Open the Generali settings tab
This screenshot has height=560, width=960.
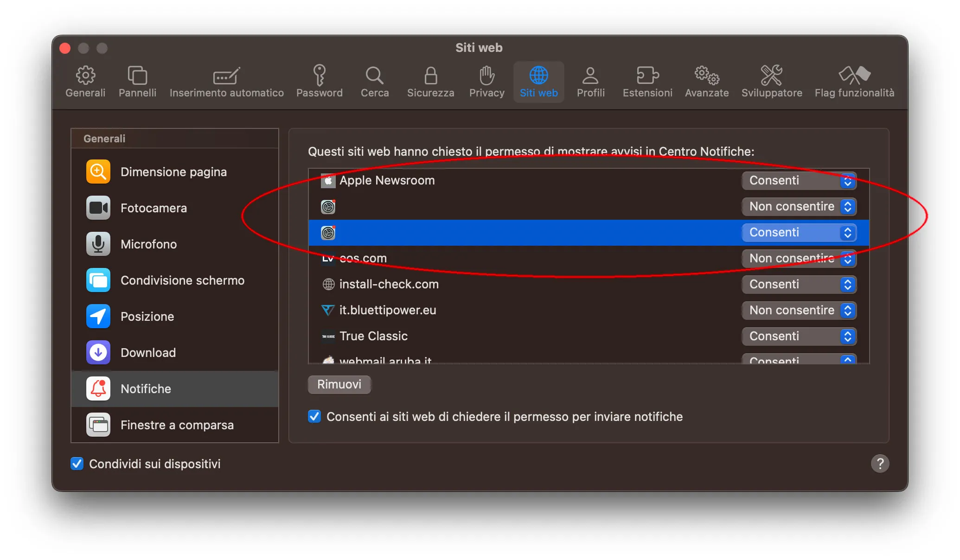(x=85, y=82)
